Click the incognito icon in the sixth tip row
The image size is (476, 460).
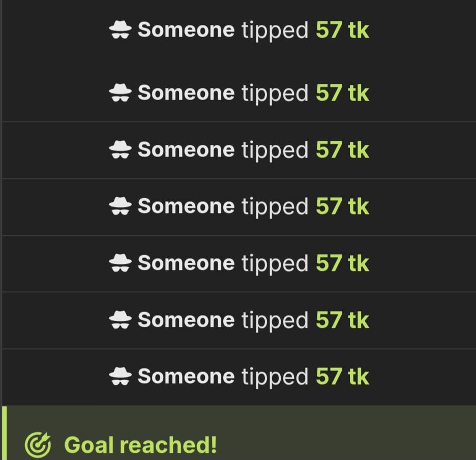(x=121, y=320)
